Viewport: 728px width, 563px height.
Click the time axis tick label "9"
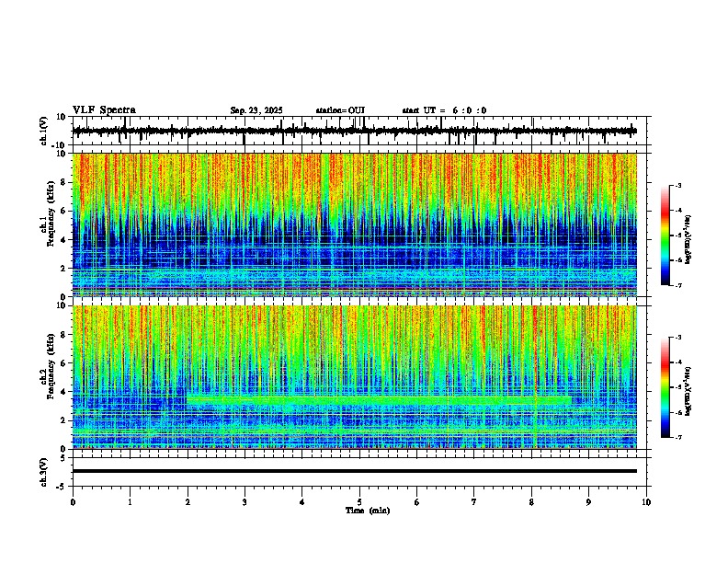[x=588, y=502]
